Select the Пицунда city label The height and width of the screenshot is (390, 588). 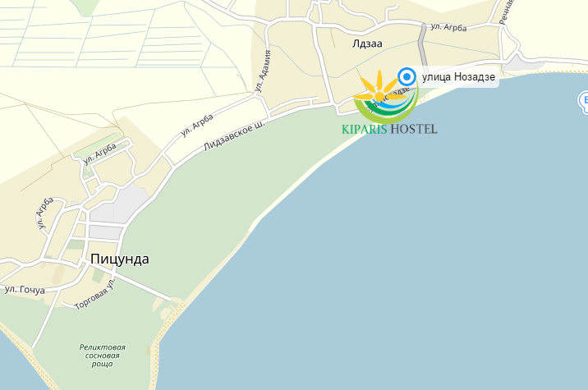120,259
